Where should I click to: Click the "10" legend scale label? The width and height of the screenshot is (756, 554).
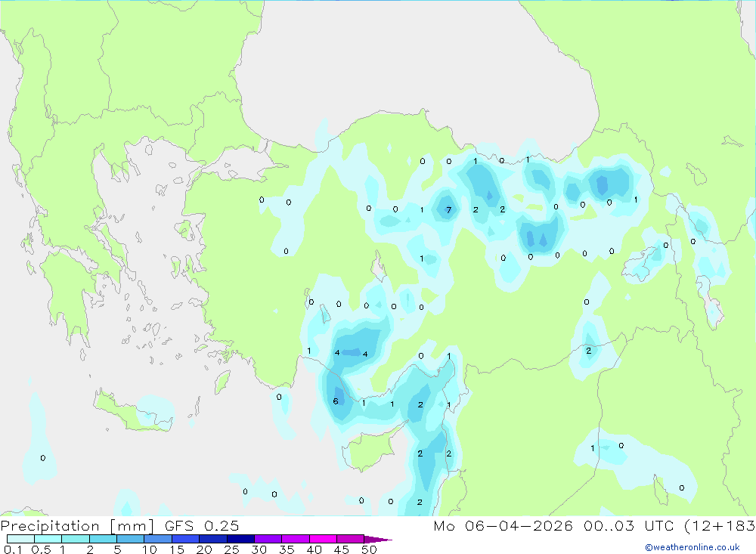(150, 549)
